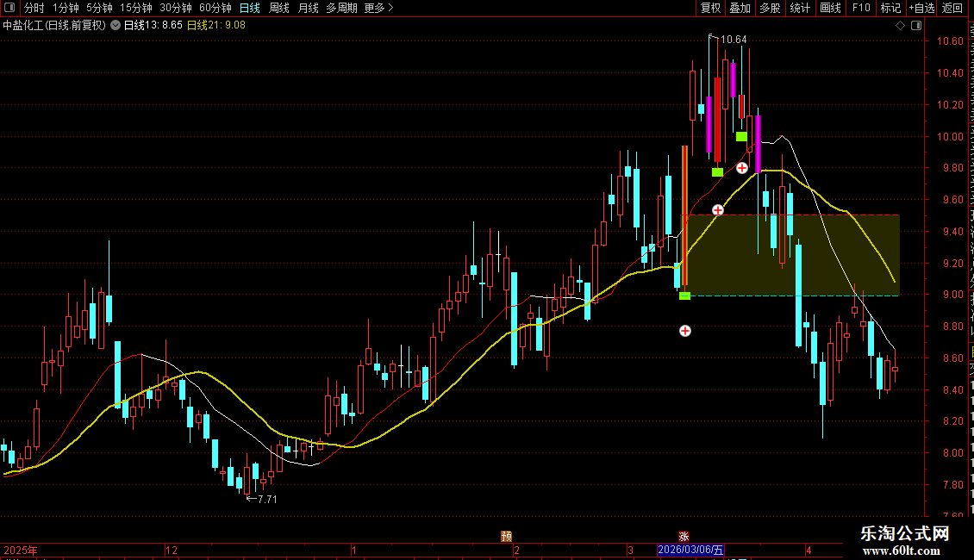Click the 标记 mark button

click(890, 8)
